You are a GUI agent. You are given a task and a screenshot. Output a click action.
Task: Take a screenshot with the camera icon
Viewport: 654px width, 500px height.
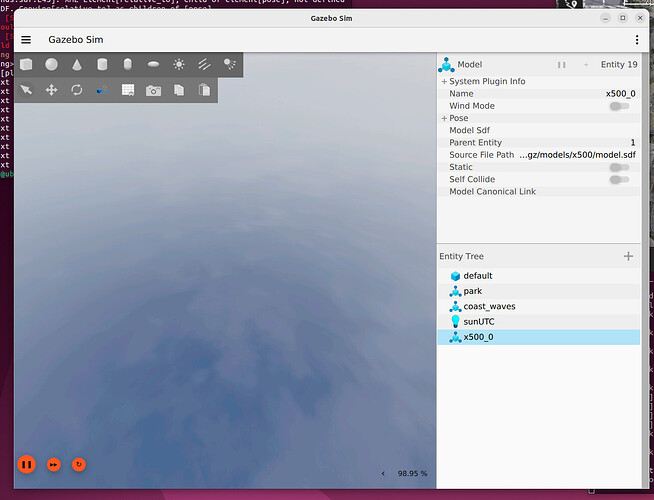coord(153,90)
